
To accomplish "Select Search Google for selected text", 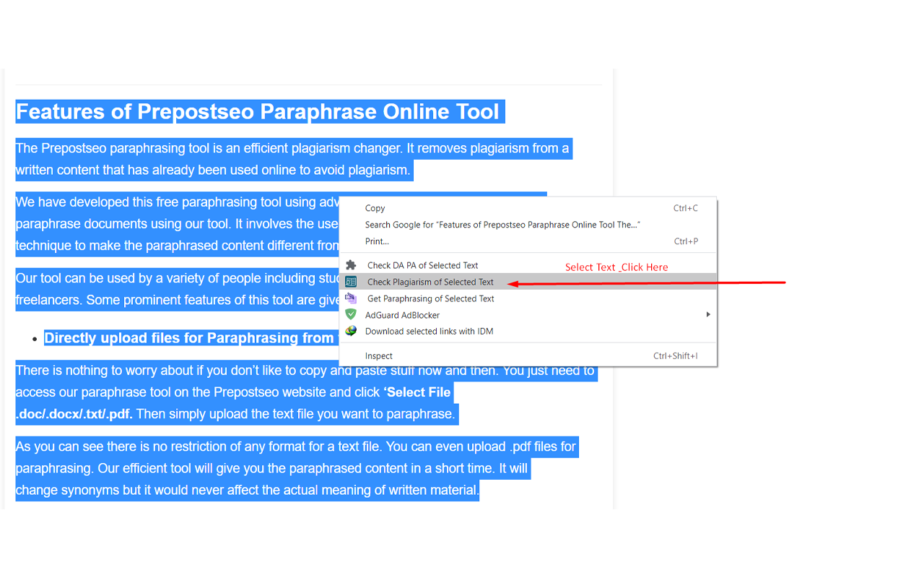I will 528,225.
